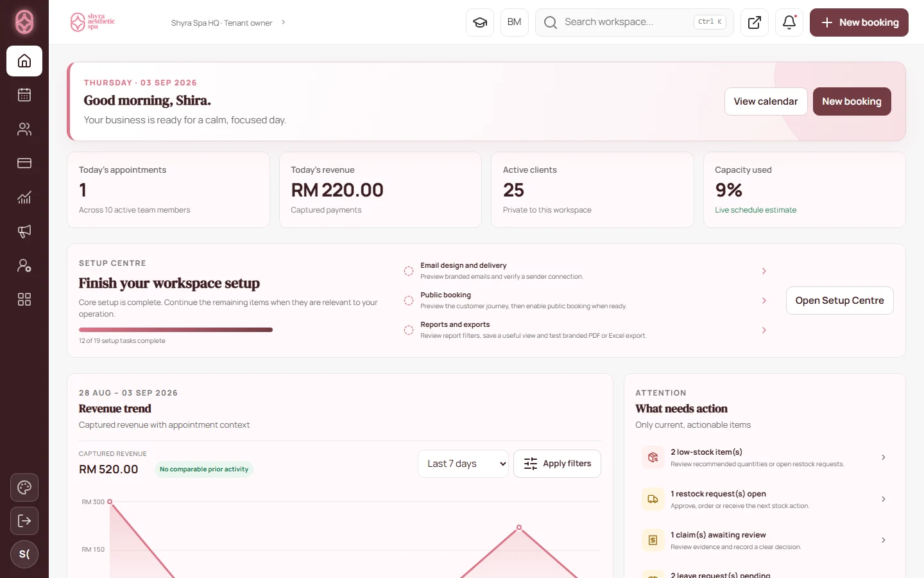Screen dimensions: 924x578
Task: Open Today's appointments card
Action: 168,189
